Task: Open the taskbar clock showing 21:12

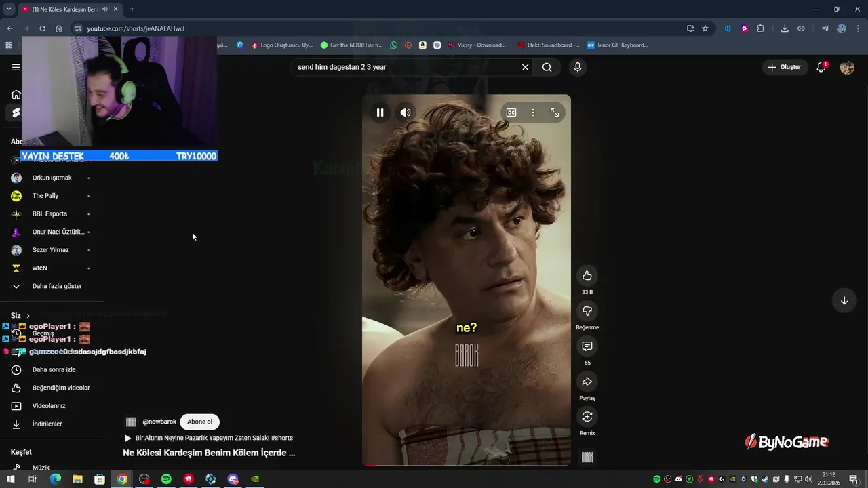Action: tap(829, 479)
